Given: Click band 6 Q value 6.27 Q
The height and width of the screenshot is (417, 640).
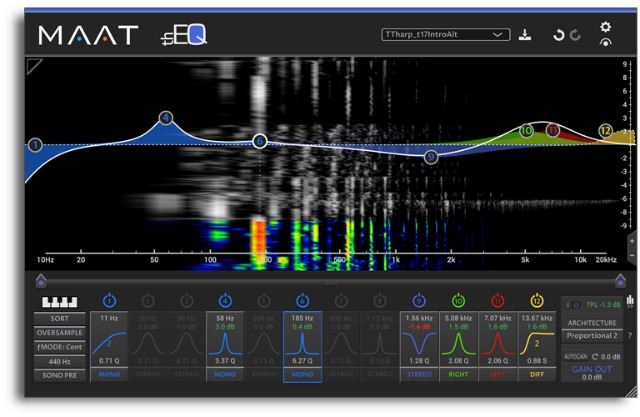Looking at the screenshot, I should point(302,361).
